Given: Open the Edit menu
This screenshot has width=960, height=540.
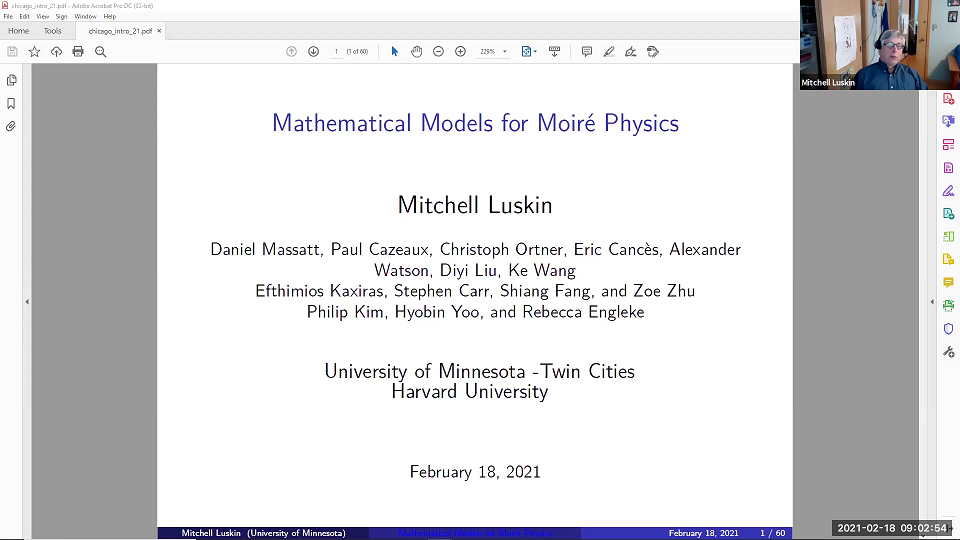Looking at the screenshot, I should pos(24,17).
